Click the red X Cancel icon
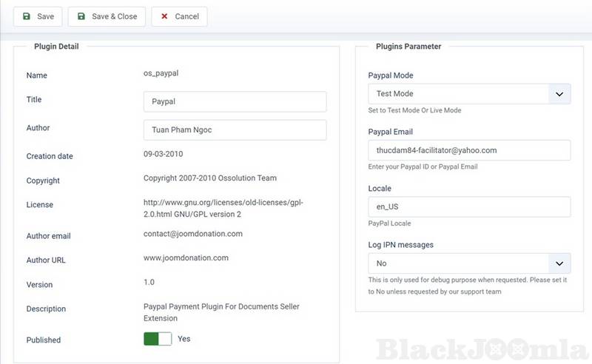This screenshot has width=592, height=364. (x=164, y=16)
